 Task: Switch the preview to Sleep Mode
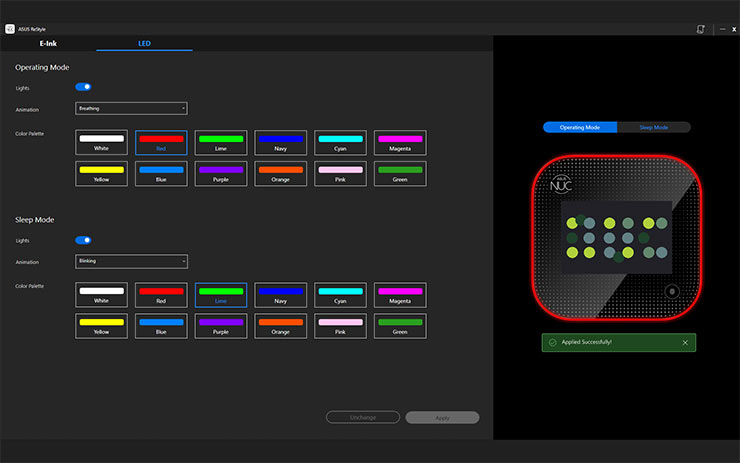click(x=654, y=127)
